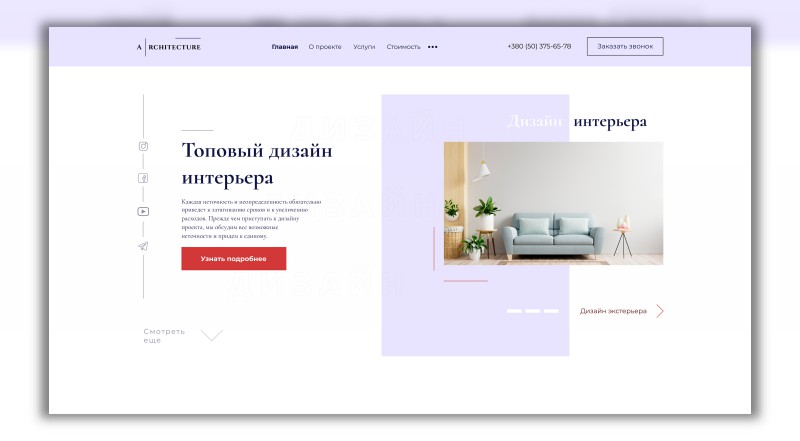Image resolution: width=800 pixels, height=441 pixels.
Task: Expand the down chevron beside Смотреть еще
Action: pyautogui.click(x=212, y=335)
